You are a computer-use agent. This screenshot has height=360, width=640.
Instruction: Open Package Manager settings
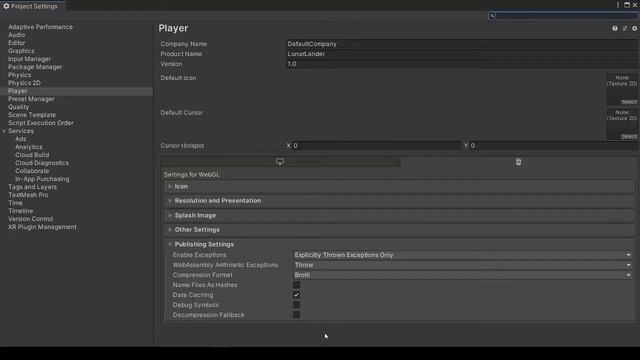(35, 67)
